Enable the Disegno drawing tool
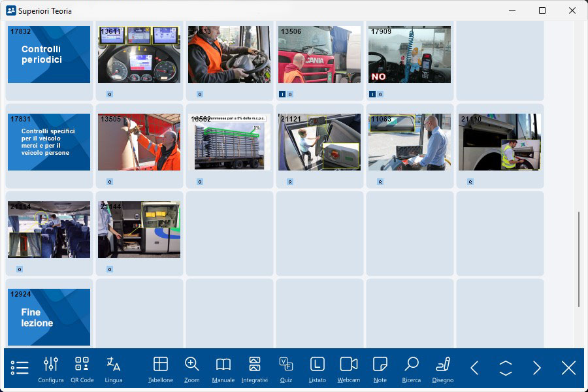 pyautogui.click(x=443, y=368)
